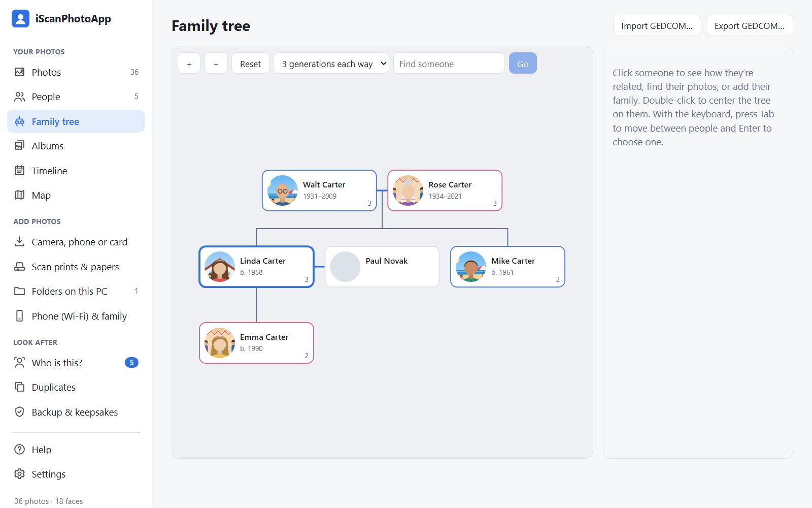
Task: Click the iScanPhotoApp logo icon
Action: 20,19
